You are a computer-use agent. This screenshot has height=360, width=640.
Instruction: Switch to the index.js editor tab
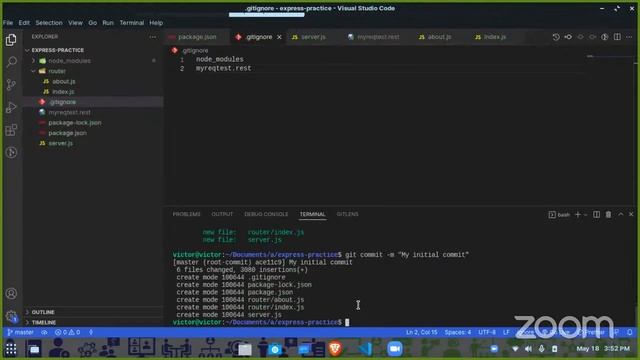tap(495, 37)
